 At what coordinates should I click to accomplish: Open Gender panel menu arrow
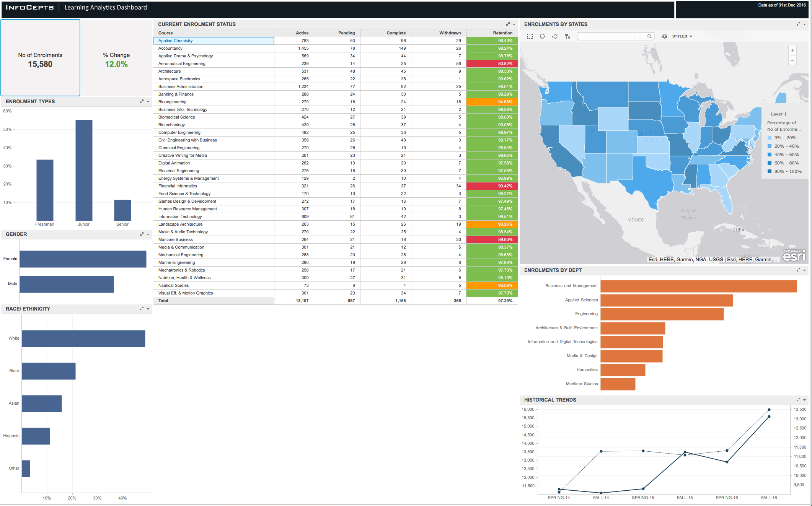(x=148, y=234)
